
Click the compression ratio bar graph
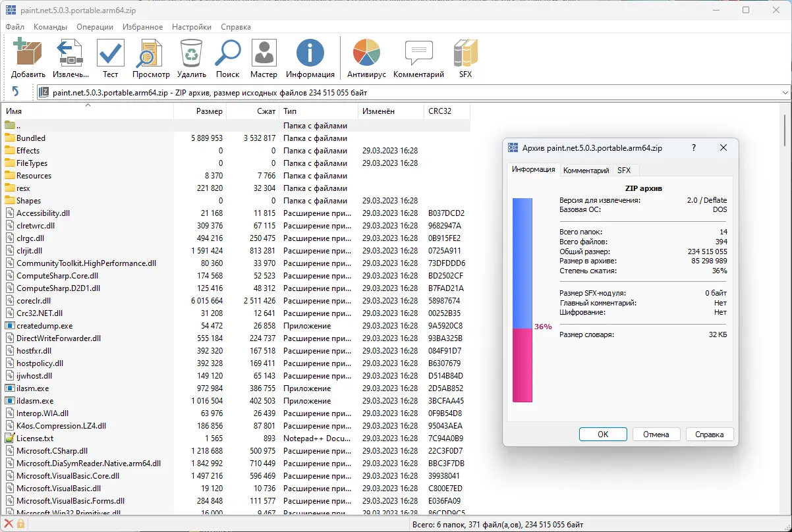click(522, 300)
